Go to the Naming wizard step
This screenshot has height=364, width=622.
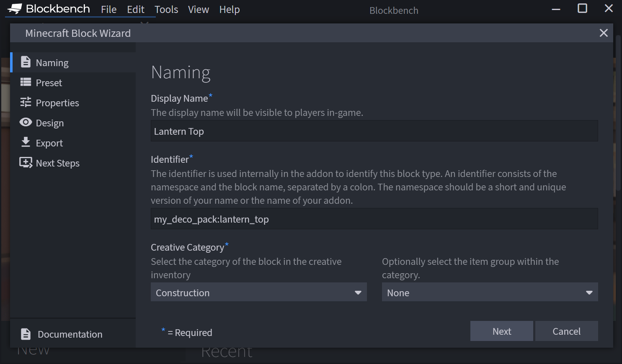click(73, 62)
